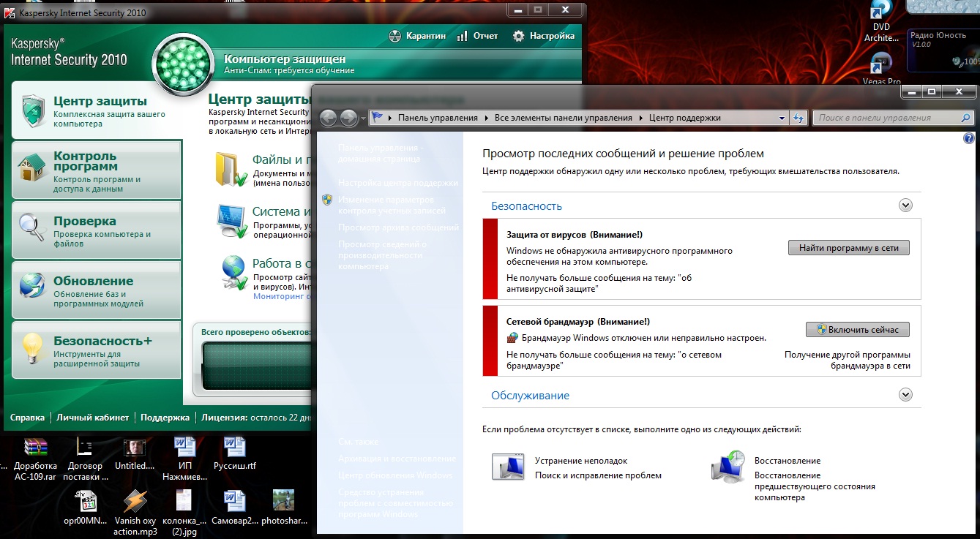This screenshot has width=980, height=539.
Task: Open Восстановление recovery icon
Action: tap(728, 468)
